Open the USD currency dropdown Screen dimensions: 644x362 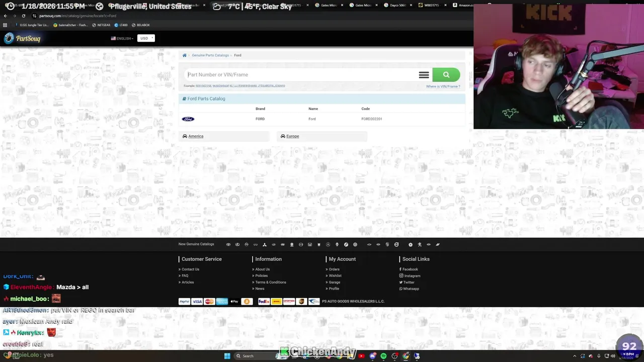coord(146,38)
